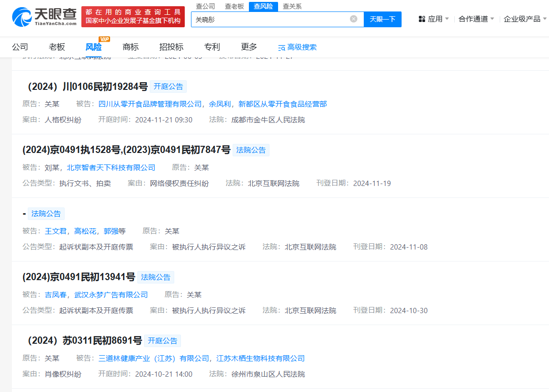549x392 pixels.
Task: Open 新都区从零开食食品经营部 link
Action: (282, 104)
